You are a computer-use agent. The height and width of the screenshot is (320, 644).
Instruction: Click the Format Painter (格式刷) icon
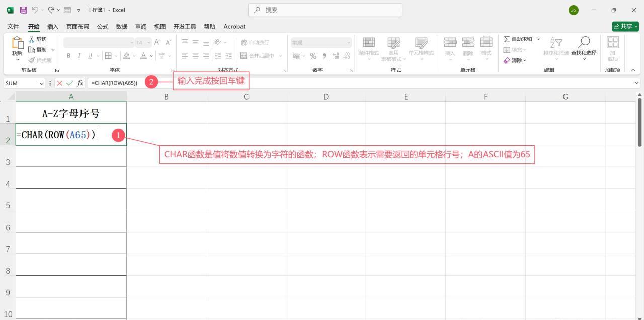[32, 60]
